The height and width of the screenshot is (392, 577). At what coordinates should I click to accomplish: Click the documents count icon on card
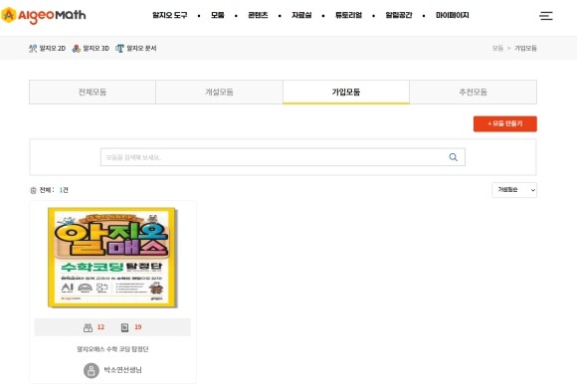[124, 327]
